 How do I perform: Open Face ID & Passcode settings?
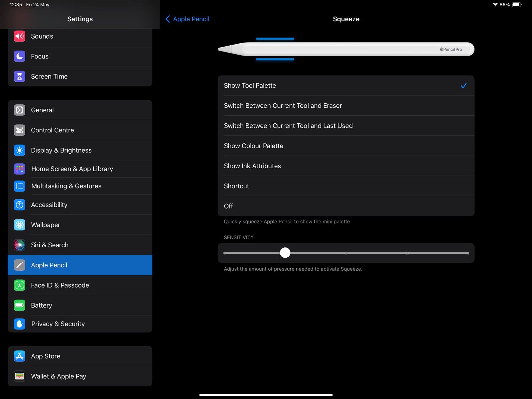pos(80,285)
